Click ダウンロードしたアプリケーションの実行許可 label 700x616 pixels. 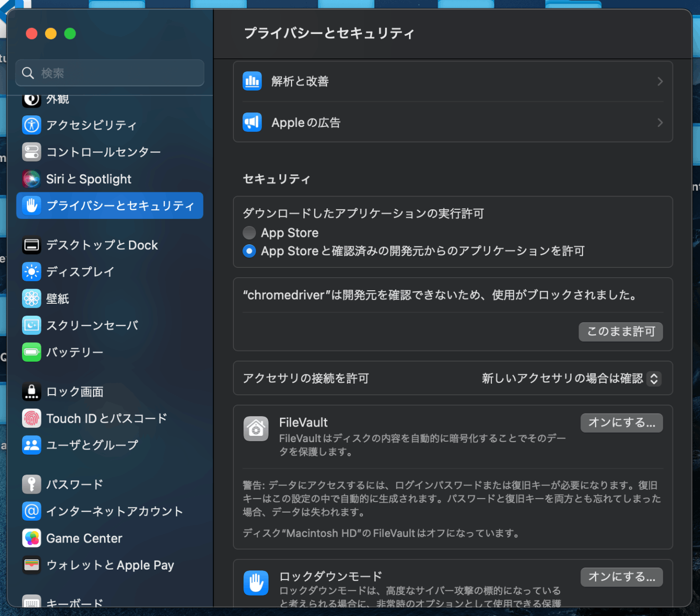[x=363, y=213]
